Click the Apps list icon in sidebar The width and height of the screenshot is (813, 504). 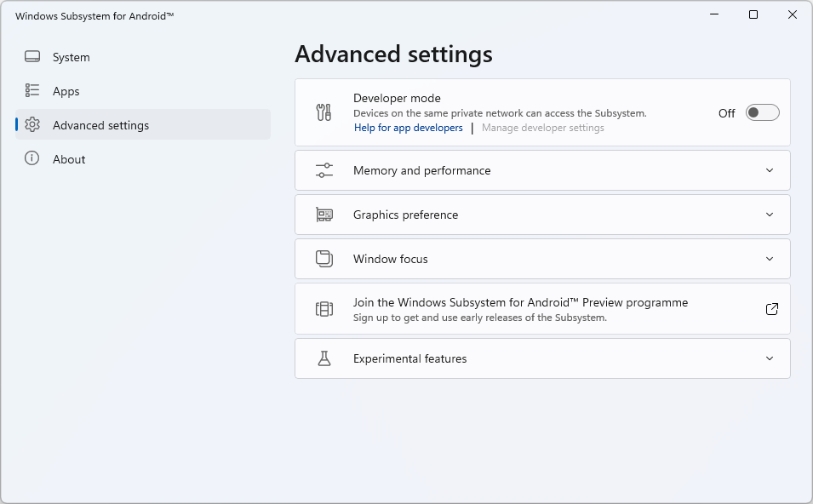[x=32, y=91]
